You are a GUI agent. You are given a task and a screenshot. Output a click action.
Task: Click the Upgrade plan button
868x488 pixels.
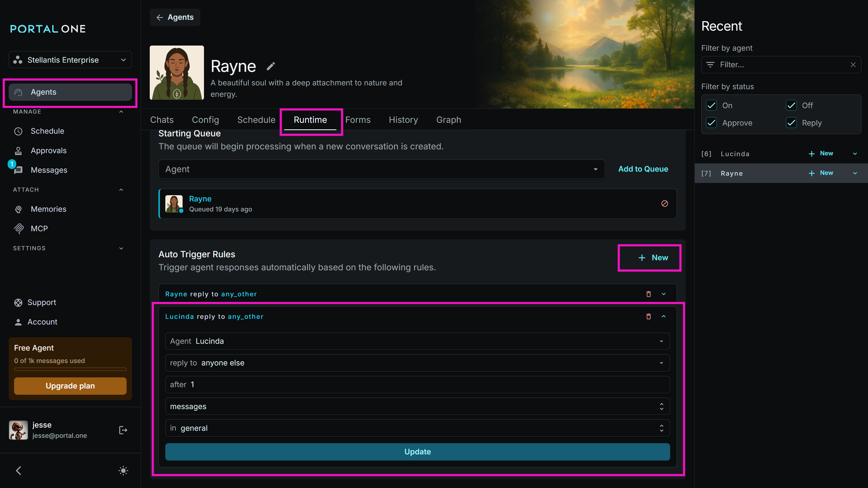coord(70,386)
